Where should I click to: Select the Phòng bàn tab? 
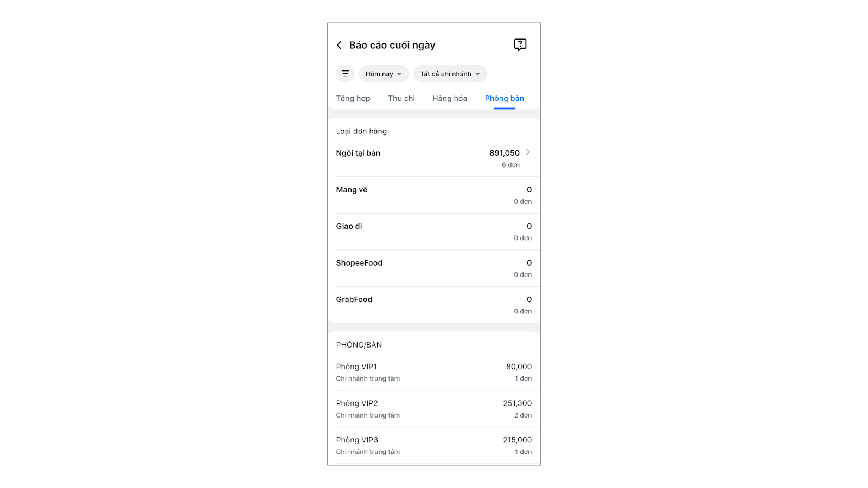point(505,98)
